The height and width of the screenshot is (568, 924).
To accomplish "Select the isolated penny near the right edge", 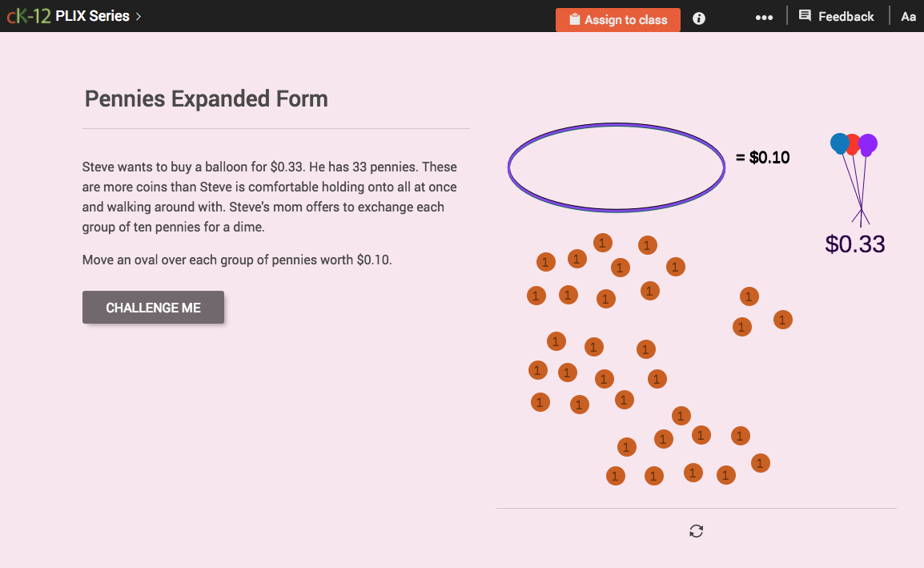I will (782, 320).
